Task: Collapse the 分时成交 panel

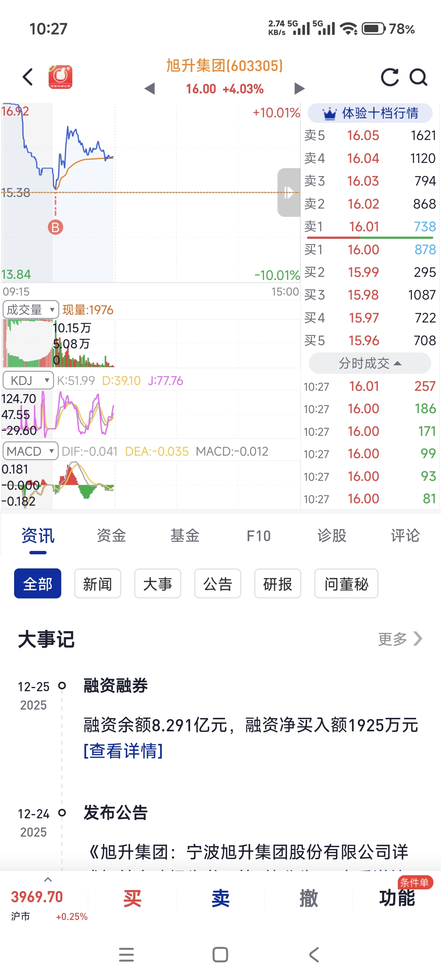Action: [x=370, y=363]
